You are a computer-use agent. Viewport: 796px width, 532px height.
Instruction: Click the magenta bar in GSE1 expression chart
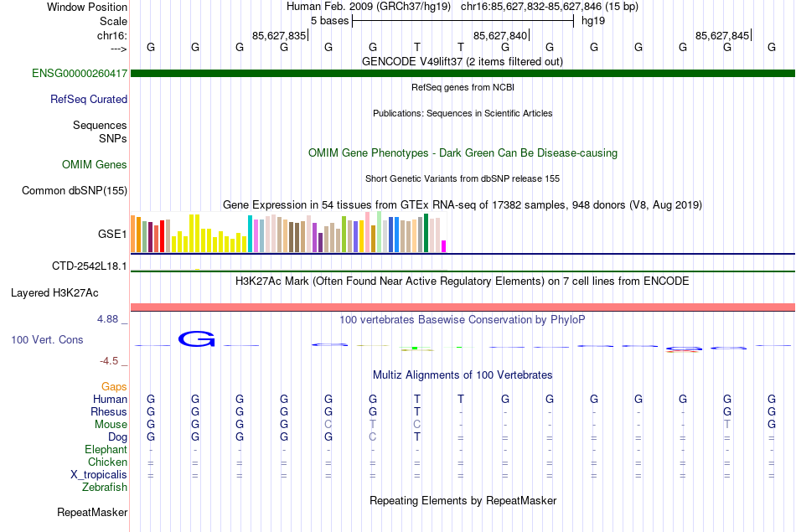[x=443, y=246]
